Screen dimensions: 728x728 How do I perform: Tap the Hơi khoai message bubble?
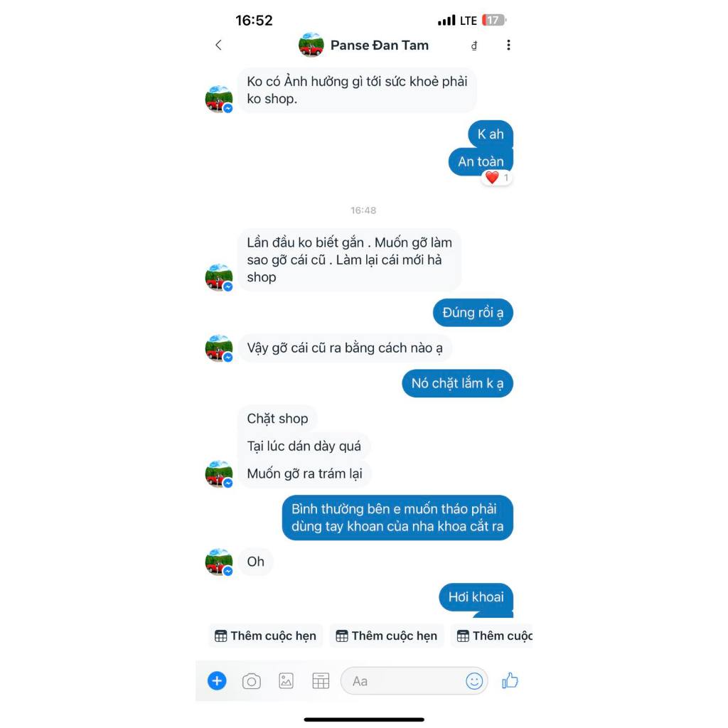tap(476, 597)
